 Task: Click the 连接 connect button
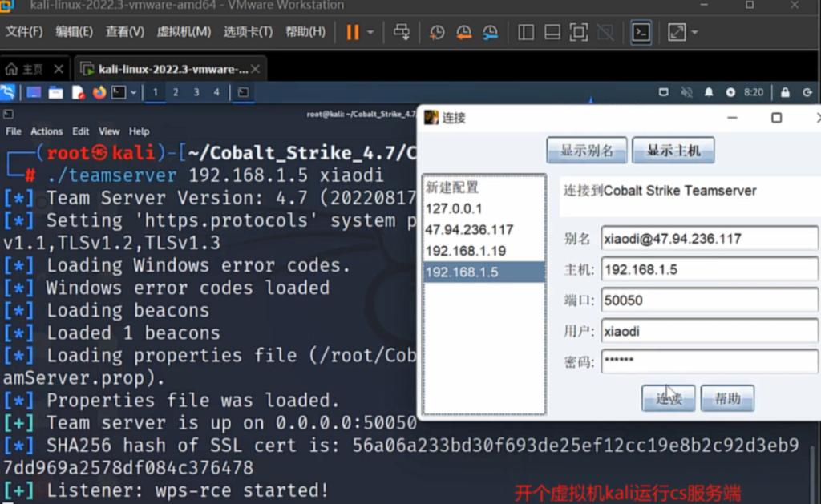[669, 399]
